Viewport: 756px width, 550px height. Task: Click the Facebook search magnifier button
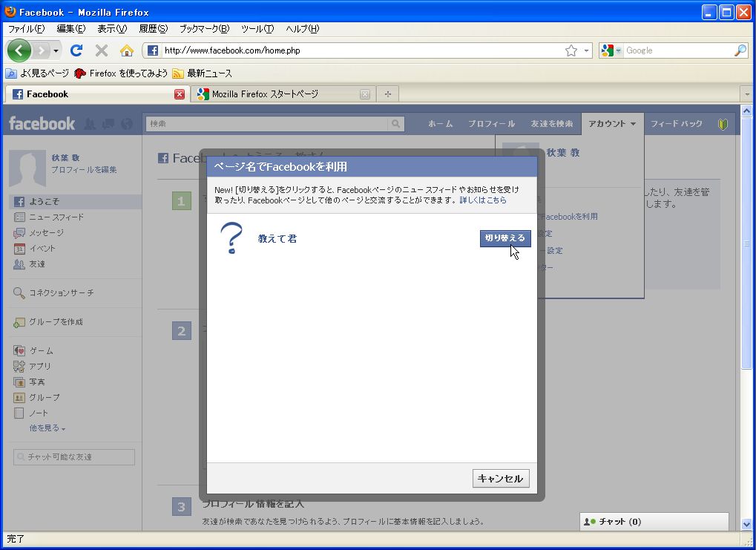coord(395,123)
